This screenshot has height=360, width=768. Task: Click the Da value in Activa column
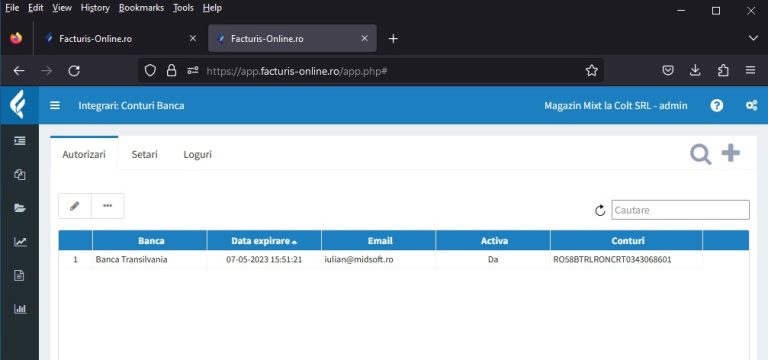[x=493, y=260]
